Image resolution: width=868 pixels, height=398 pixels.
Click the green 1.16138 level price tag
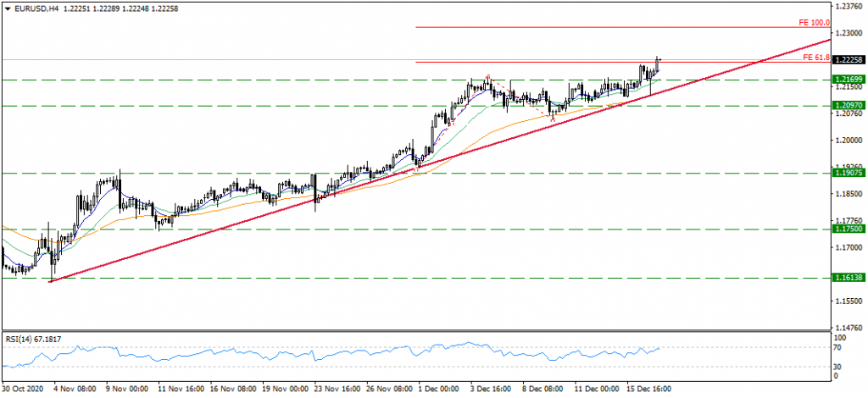pyautogui.click(x=849, y=277)
